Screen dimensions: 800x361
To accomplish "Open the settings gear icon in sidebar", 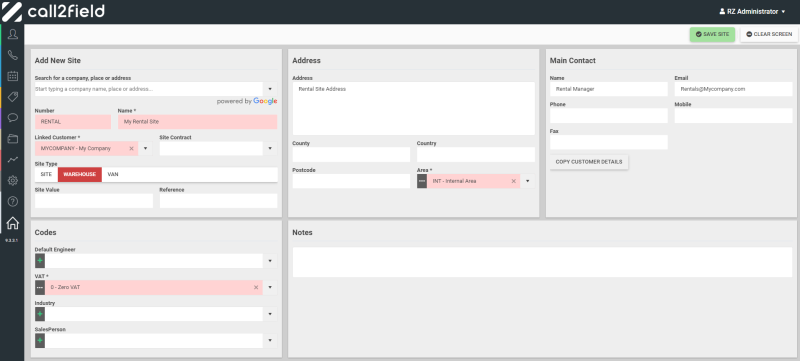I will 13,180.
